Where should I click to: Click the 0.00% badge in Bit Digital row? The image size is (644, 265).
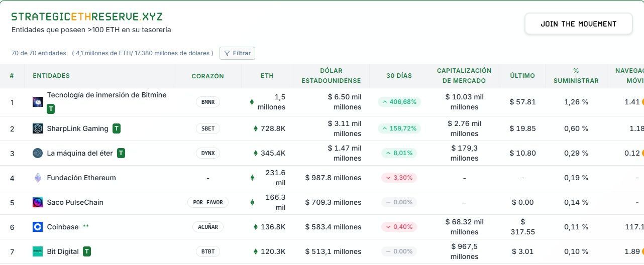pyautogui.click(x=399, y=251)
